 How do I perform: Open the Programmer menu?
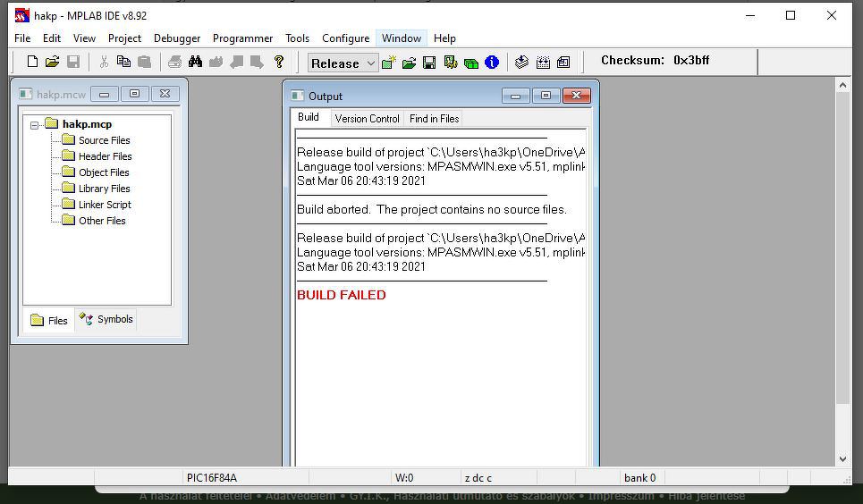coord(242,38)
